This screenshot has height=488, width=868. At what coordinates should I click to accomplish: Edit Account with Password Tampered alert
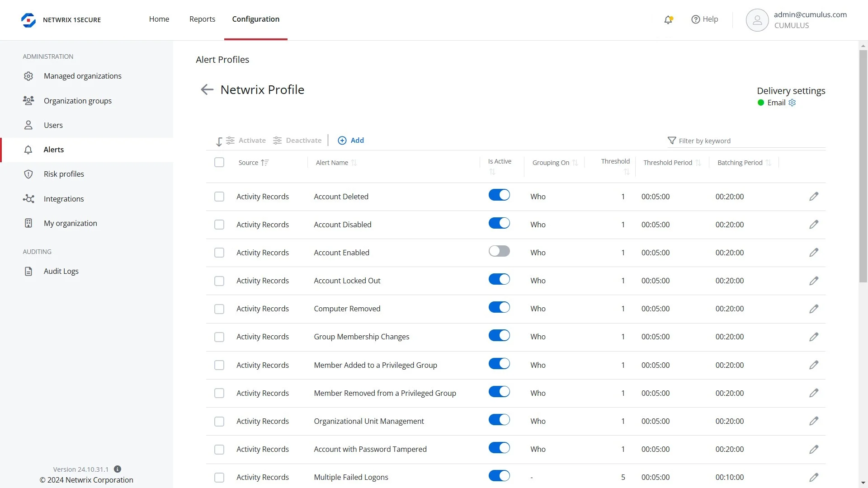(814, 449)
